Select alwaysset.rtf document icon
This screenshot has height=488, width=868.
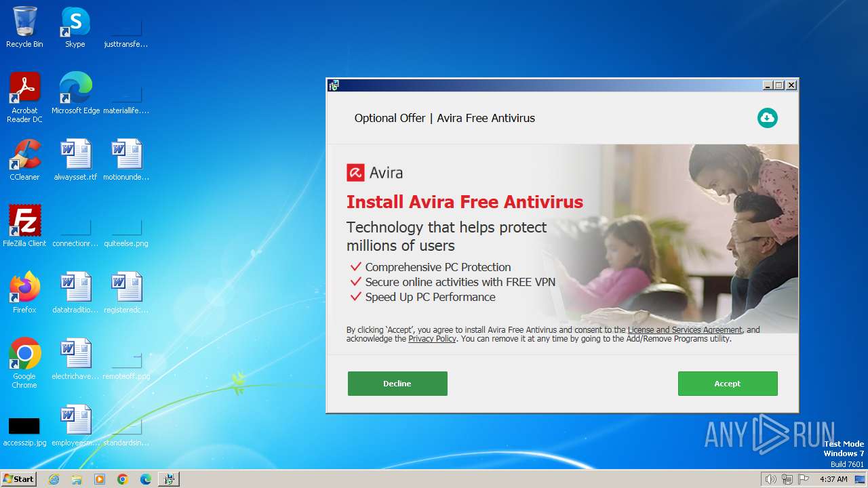click(x=75, y=160)
